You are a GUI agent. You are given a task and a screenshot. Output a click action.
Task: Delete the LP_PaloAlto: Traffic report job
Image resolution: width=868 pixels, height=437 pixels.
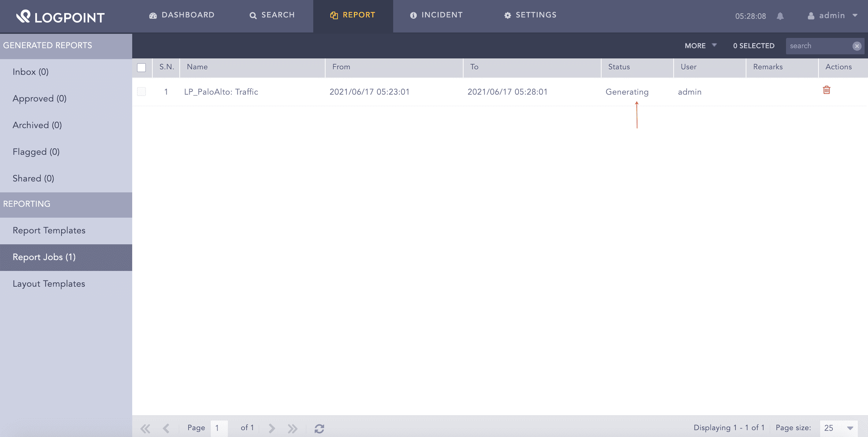826,90
